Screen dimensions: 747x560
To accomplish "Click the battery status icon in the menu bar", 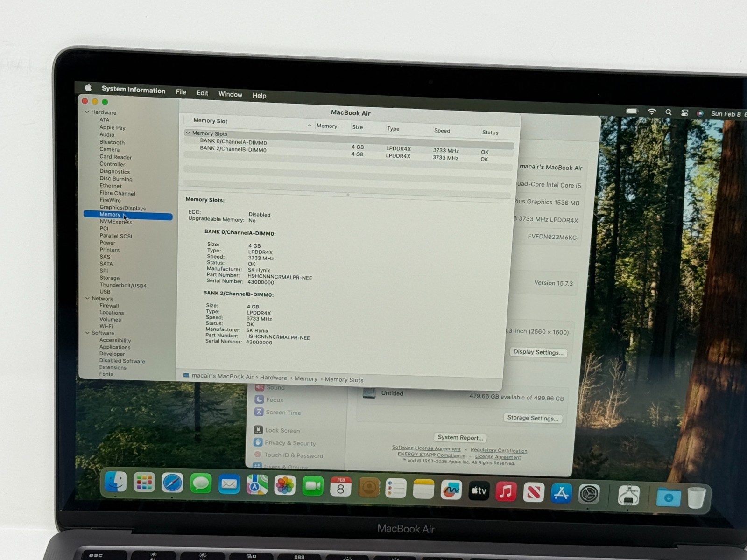I will (632, 111).
